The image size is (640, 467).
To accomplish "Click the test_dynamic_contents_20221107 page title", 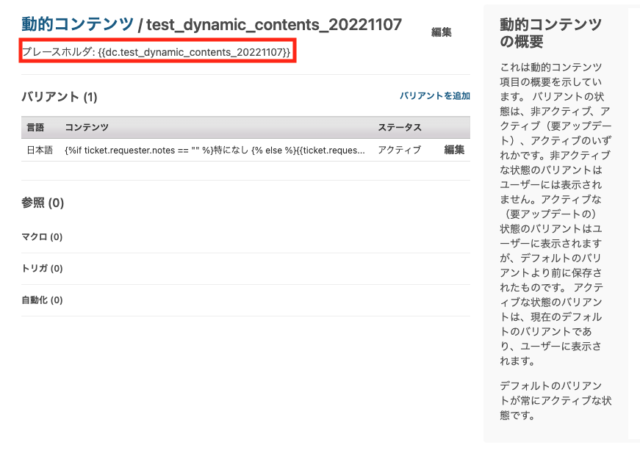I will (274, 25).
